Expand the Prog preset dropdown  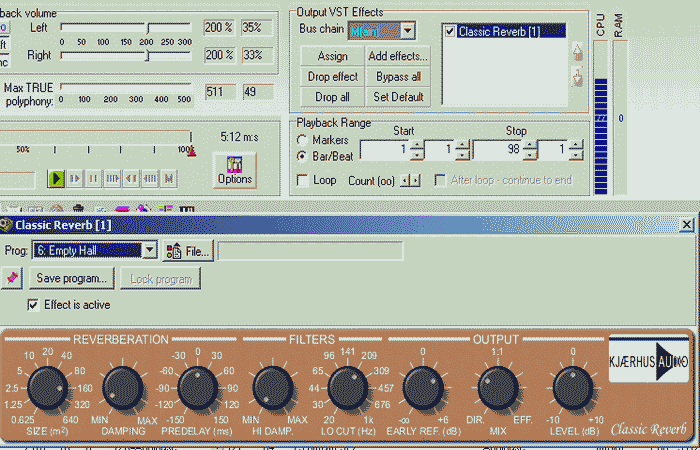tap(150, 250)
